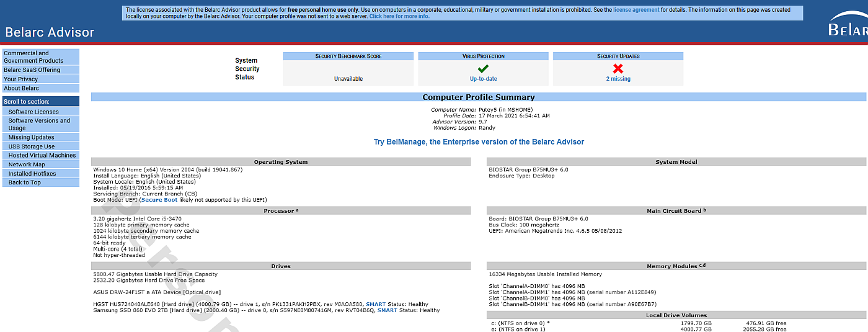The image size is (868, 332).
Task: Click Virus Protection column header
Action: tap(484, 56)
